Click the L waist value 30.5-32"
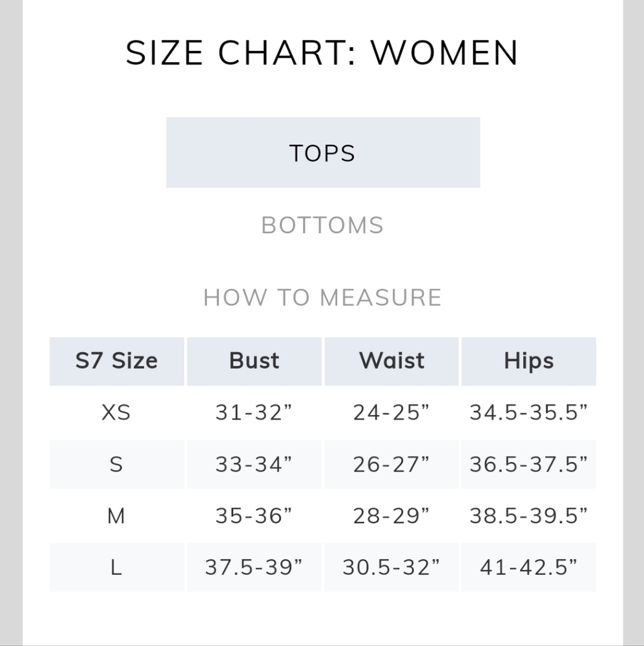 tap(391, 567)
